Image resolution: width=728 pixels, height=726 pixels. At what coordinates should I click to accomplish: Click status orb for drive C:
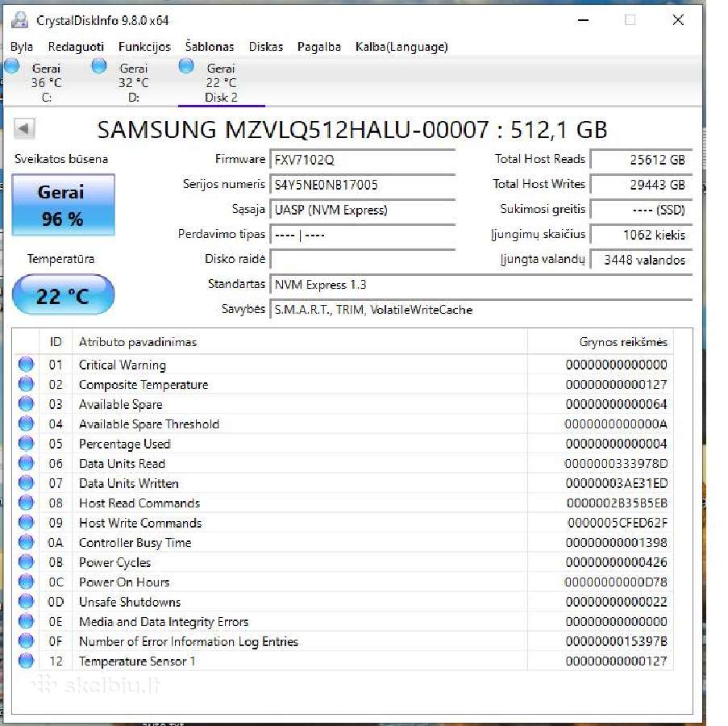coord(12,66)
